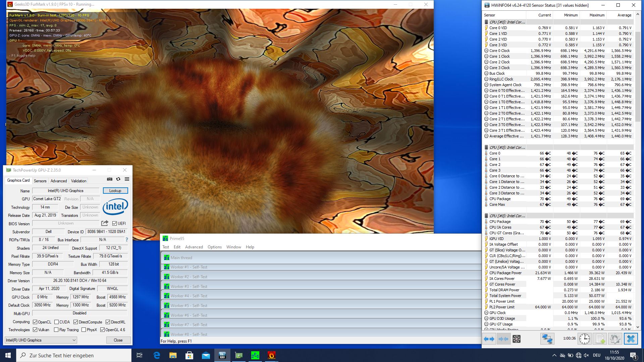Refresh GPU-Z data

pyautogui.click(x=118, y=179)
